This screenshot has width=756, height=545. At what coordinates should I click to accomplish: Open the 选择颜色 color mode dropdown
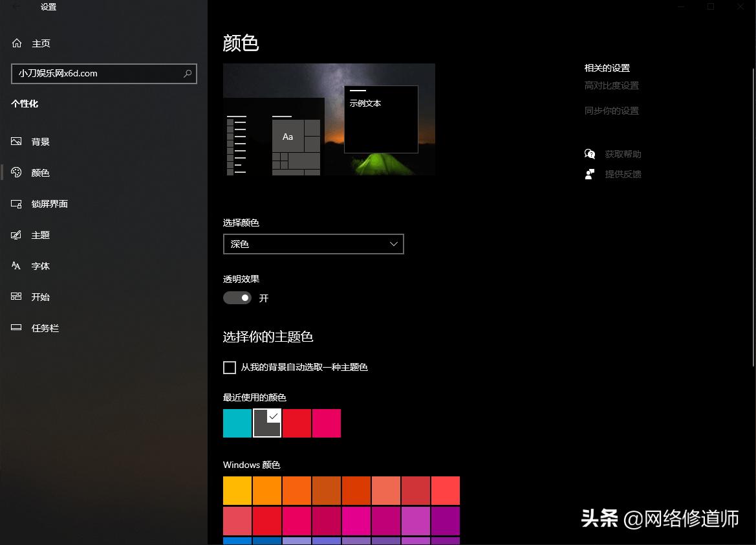(x=313, y=244)
